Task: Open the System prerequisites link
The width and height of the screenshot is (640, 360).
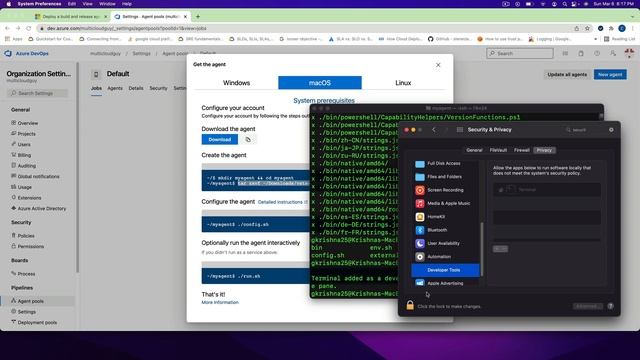Action: point(324,100)
